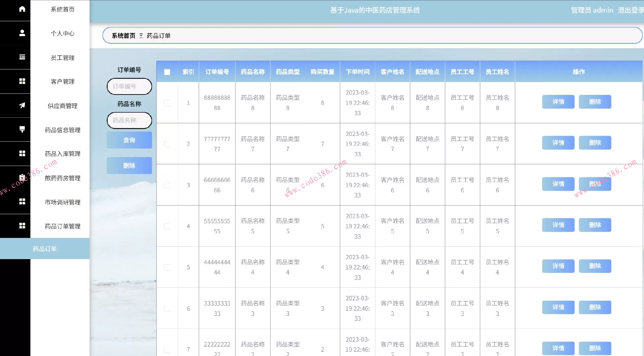Click the person icon for 个人中心
The image size is (644, 356).
[x=22, y=33]
